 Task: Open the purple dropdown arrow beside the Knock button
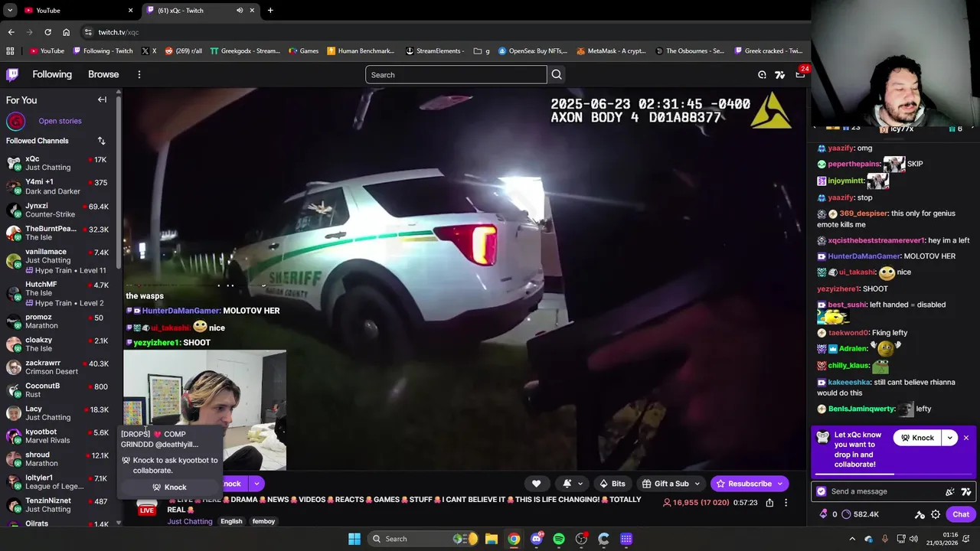[256, 484]
